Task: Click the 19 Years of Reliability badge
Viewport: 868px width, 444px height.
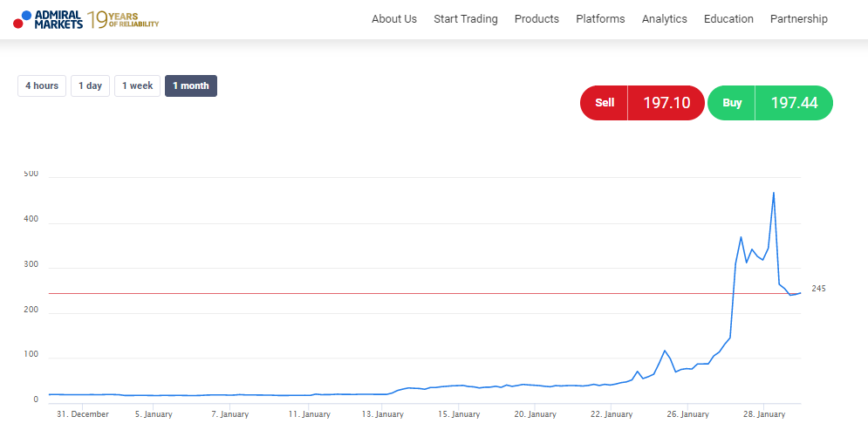Action: (x=124, y=20)
